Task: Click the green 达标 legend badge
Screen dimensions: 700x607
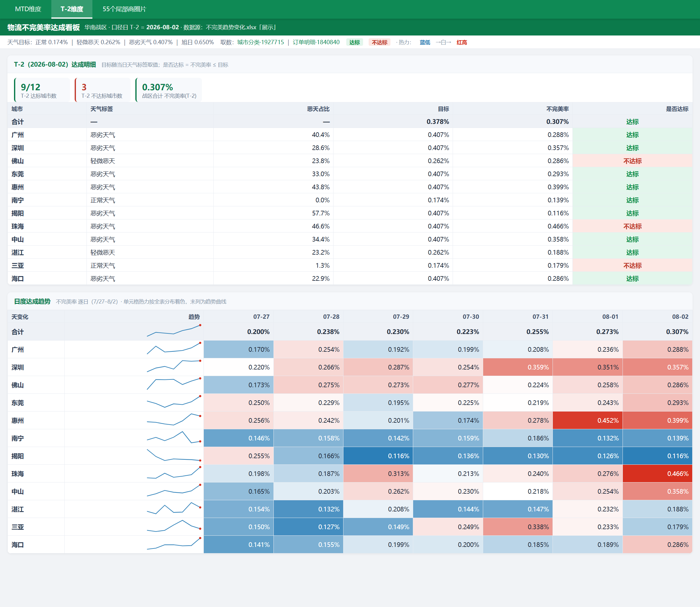Action: (354, 42)
